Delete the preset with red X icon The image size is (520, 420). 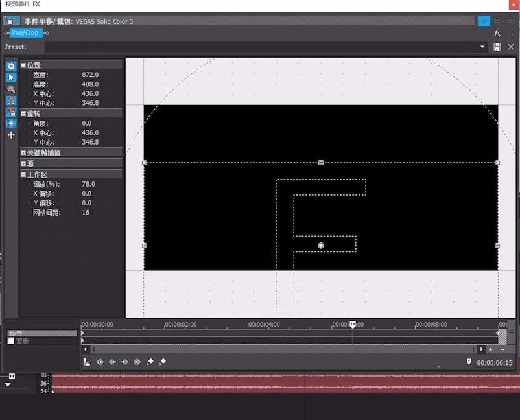[x=511, y=47]
